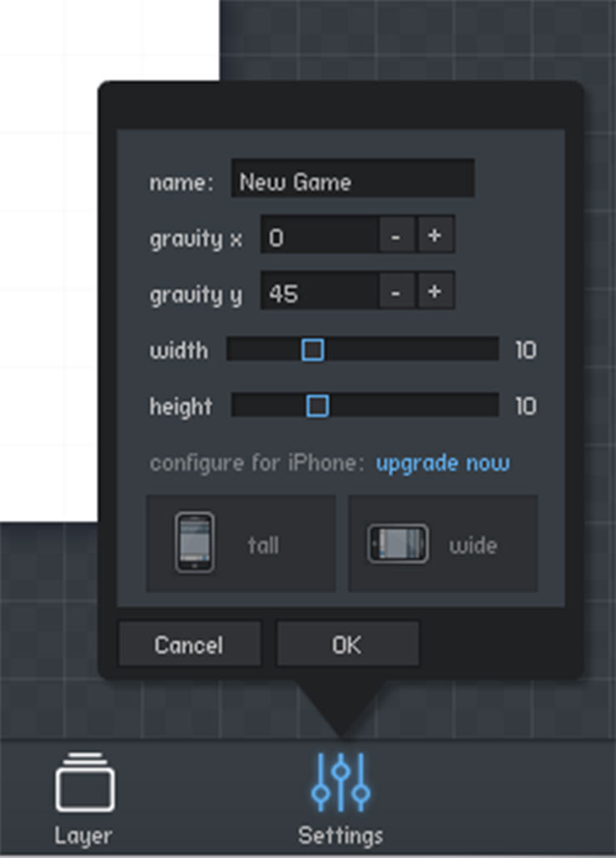Image resolution: width=616 pixels, height=858 pixels.
Task: Click the height slider handle
Action: point(317,406)
